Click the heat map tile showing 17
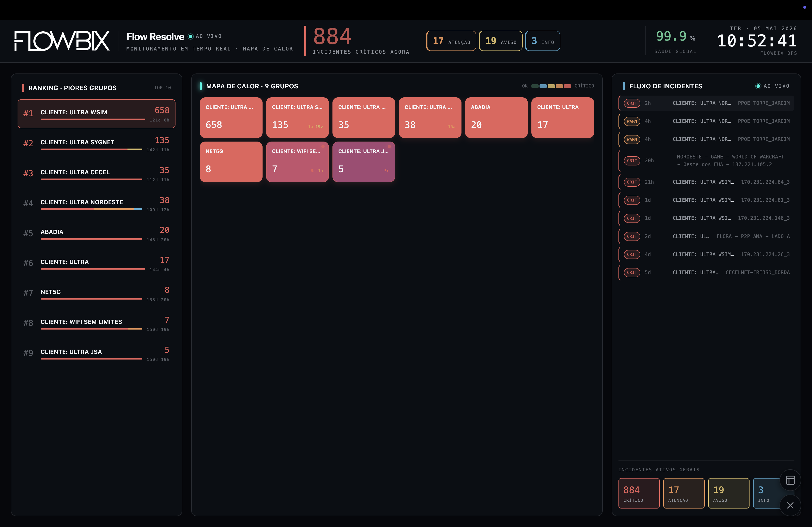 pos(563,118)
